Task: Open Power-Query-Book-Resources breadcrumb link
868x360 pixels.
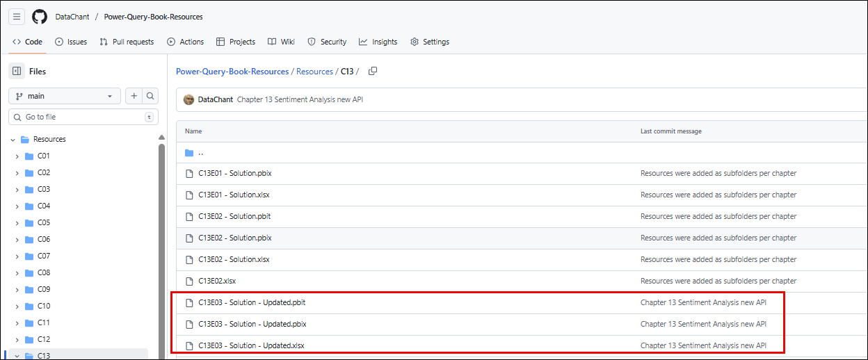Action: (232, 72)
